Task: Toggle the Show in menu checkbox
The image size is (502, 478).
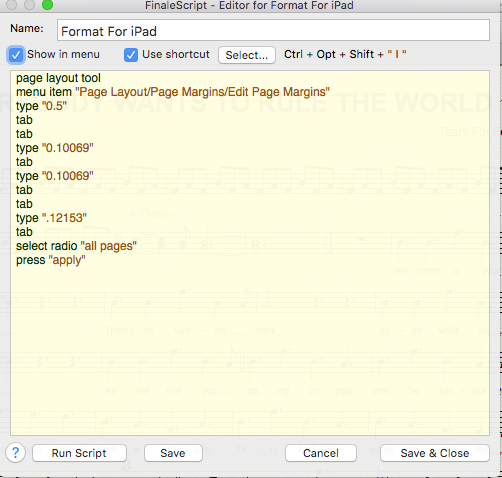Action: coord(16,55)
